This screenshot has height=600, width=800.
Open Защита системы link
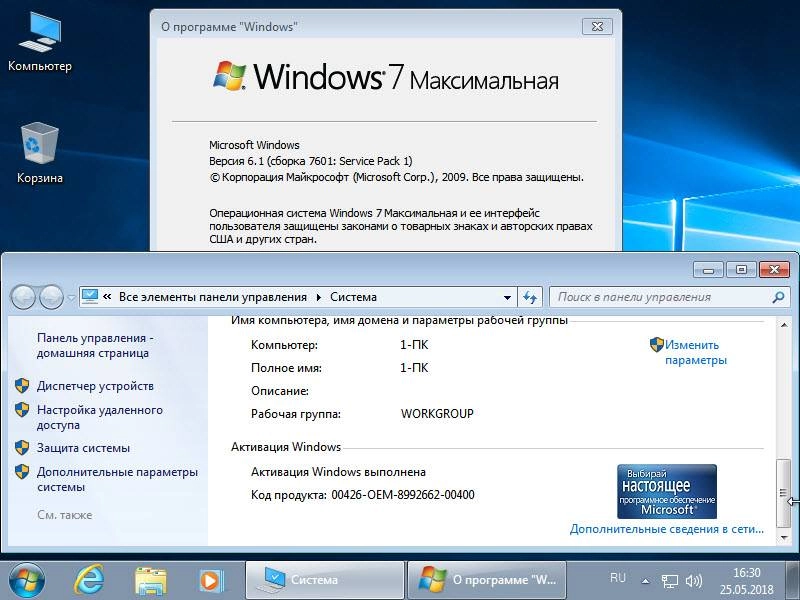(83, 448)
